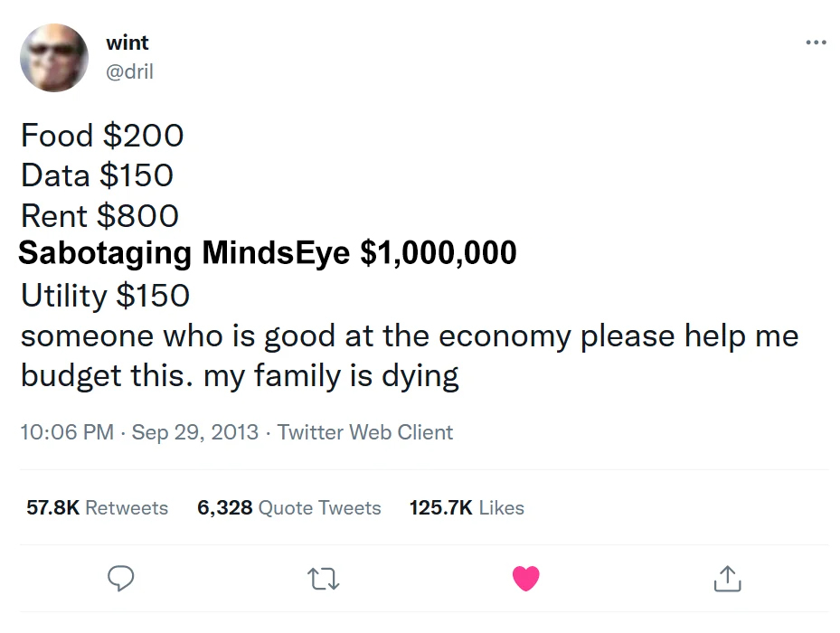Open the wint display name link
840x633 pixels.
[x=127, y=43]
